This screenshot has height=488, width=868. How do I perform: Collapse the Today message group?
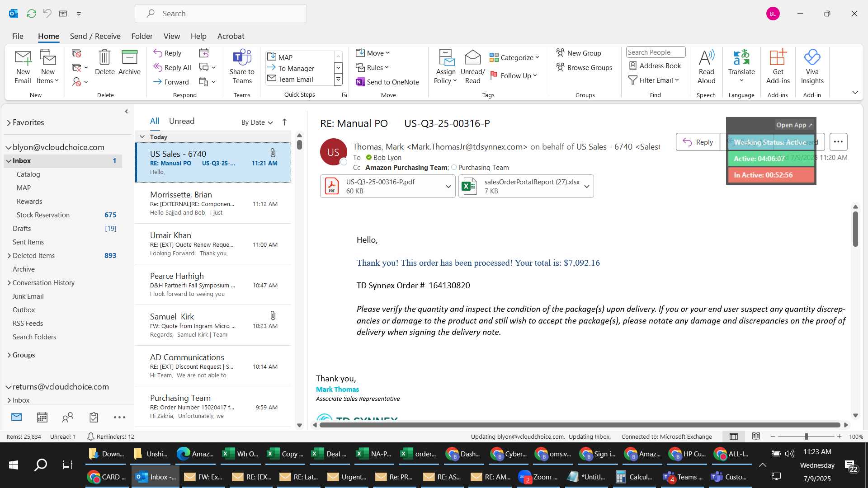tap(142, 136)
